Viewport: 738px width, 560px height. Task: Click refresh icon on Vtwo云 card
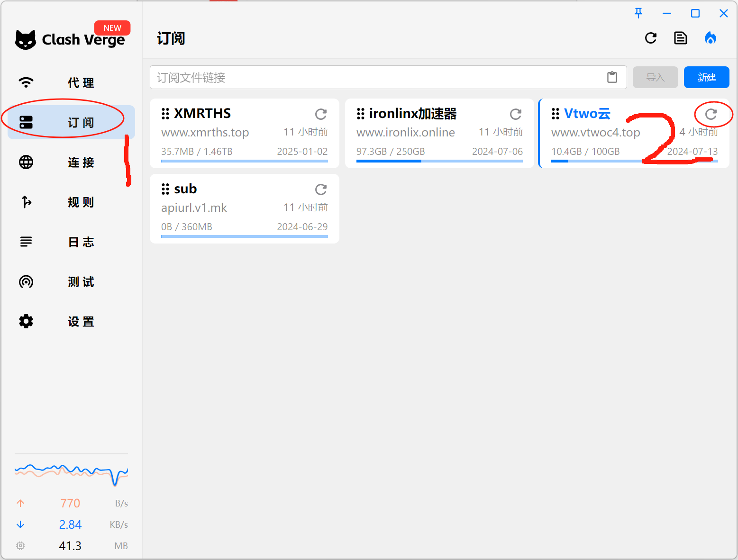click(x=711, y=114)
